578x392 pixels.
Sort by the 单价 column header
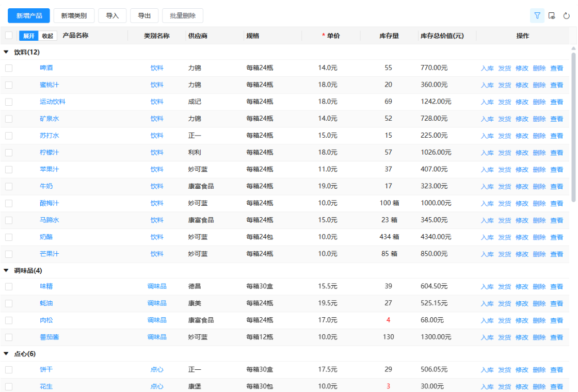coord(331,36)
